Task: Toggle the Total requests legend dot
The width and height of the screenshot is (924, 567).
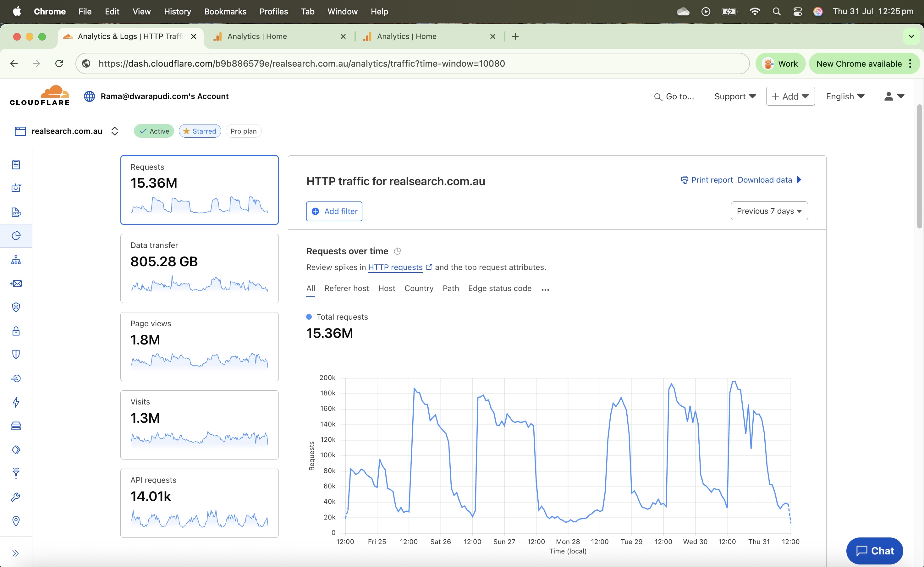Action: 309,317
